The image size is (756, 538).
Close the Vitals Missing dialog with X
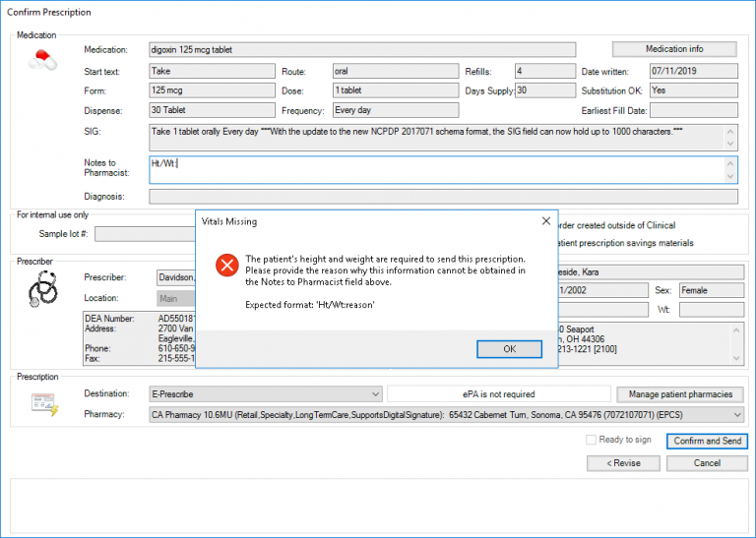pos(544,222)
